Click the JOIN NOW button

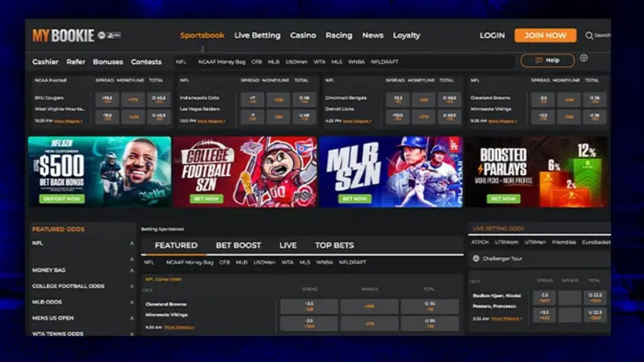(545, 35)
